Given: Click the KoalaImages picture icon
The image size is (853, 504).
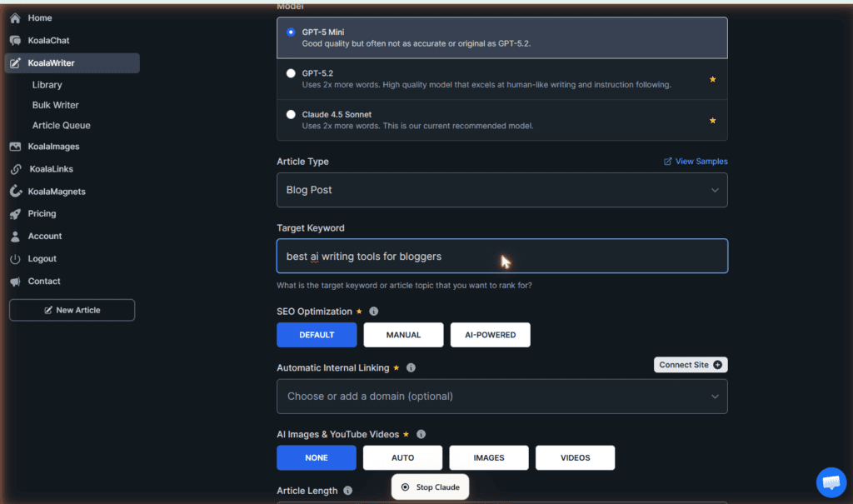Looking at the screenshot, I should (x=15, y=147).
